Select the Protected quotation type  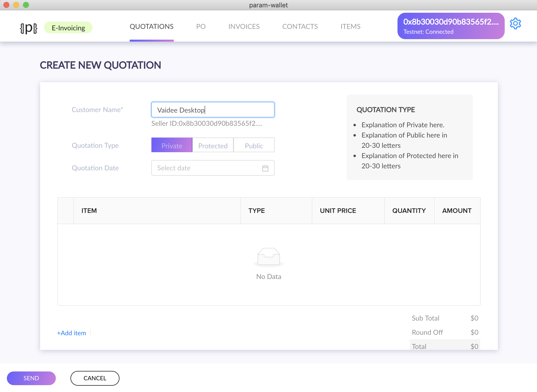pos(213,145)
